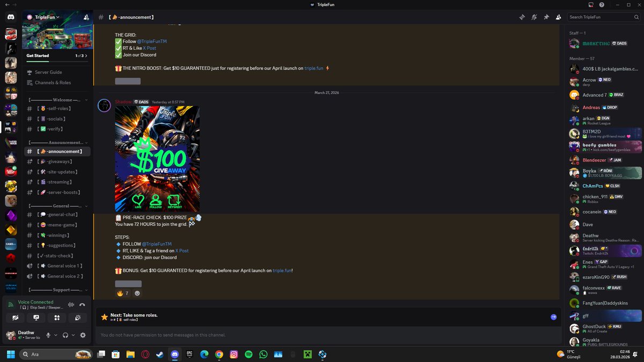Toggle camera on in voice panel
This screenshot has height=362, width=644.
coord(15,317)
